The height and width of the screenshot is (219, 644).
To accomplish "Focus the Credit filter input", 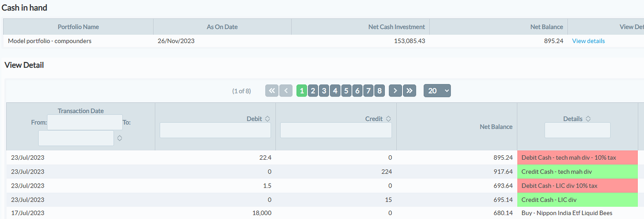I will [336, 130].
